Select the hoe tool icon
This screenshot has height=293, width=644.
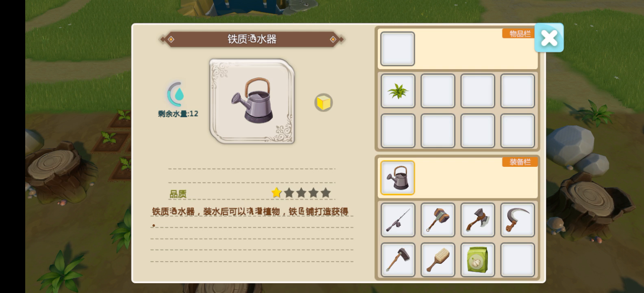(x=398, y=260)
